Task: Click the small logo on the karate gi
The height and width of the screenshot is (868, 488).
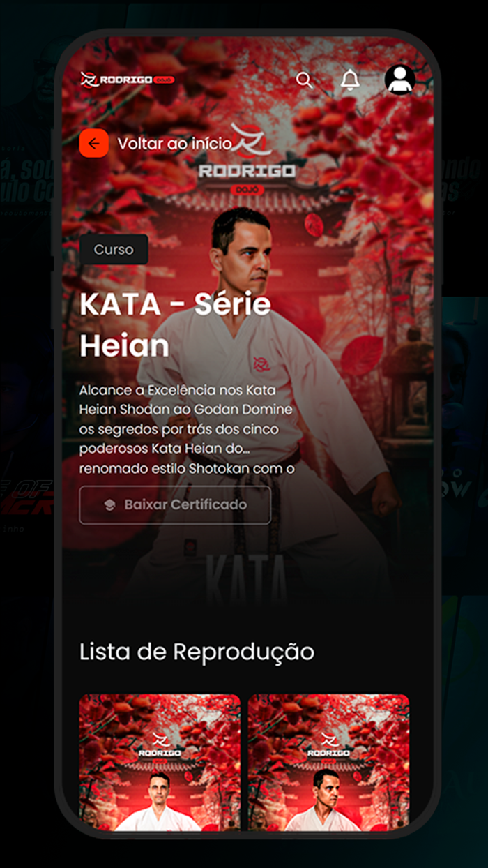Action: [261, 364]
